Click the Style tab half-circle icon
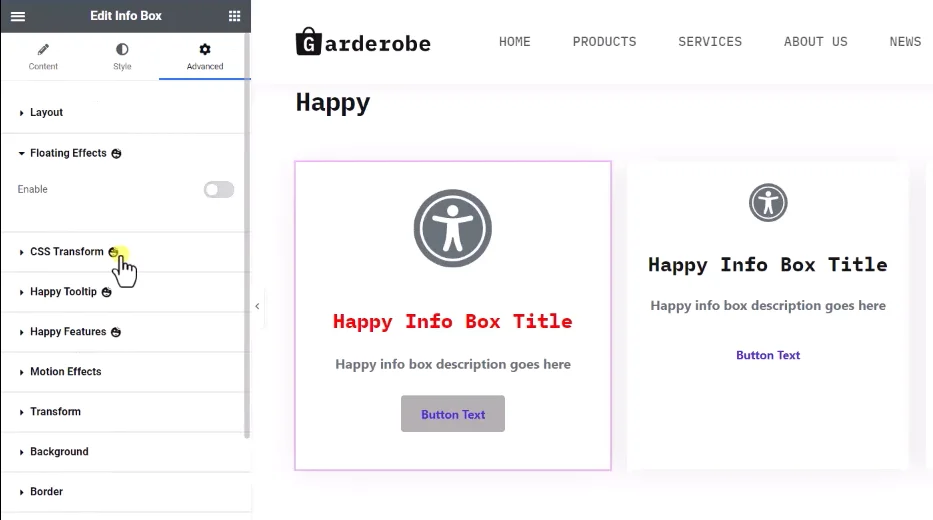Screen dimensions: 933x520 point(122,49)
